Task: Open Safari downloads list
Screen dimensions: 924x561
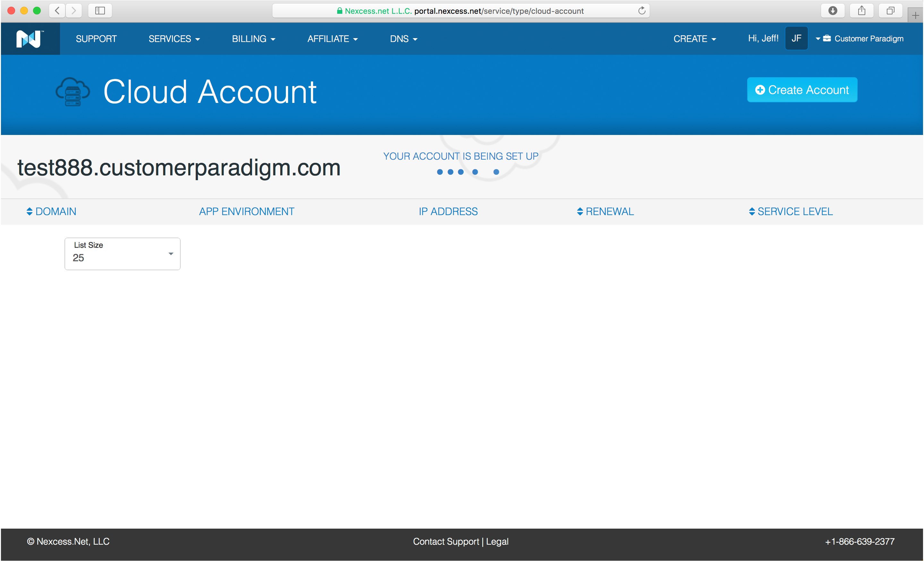Action: tap(833, 11)
